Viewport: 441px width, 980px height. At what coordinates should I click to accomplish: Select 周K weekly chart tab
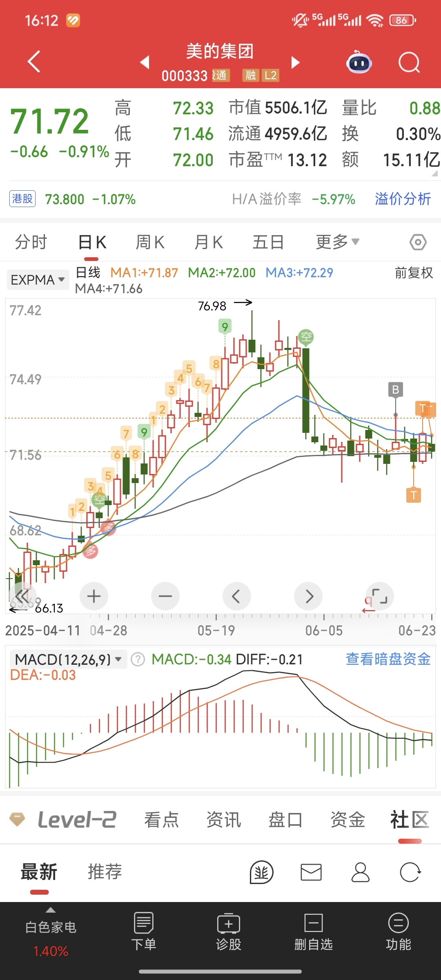tap(150, 242)
